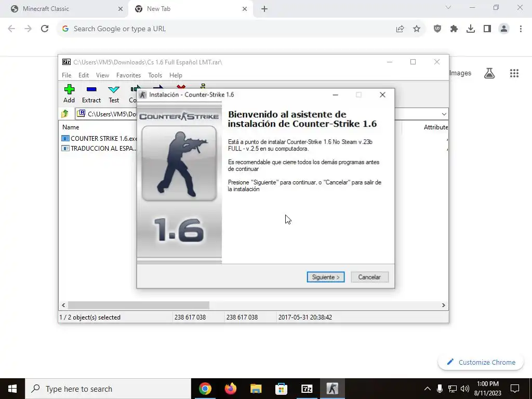Open Windows notification center
532x399 pixels.
(515, 389)
